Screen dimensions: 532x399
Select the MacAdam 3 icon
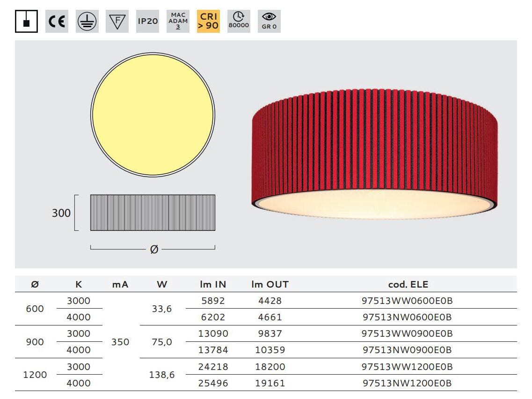point(178,21)
